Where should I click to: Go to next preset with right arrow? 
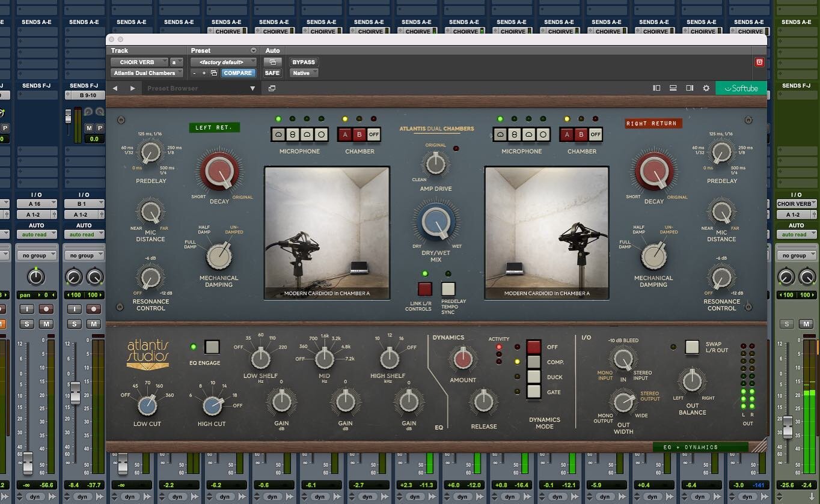(x=133, y=88)
